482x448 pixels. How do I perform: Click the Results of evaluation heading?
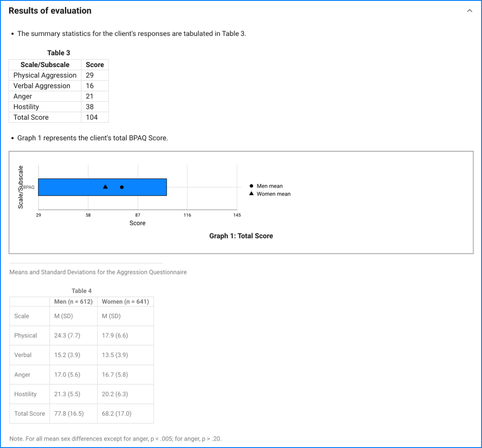click(x=50, y=11)
